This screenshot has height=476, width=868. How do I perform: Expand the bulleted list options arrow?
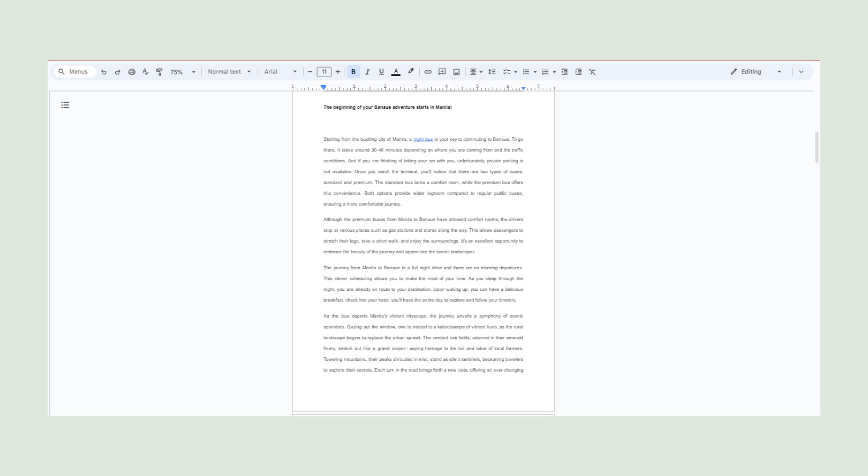click(x=535, y=72)
